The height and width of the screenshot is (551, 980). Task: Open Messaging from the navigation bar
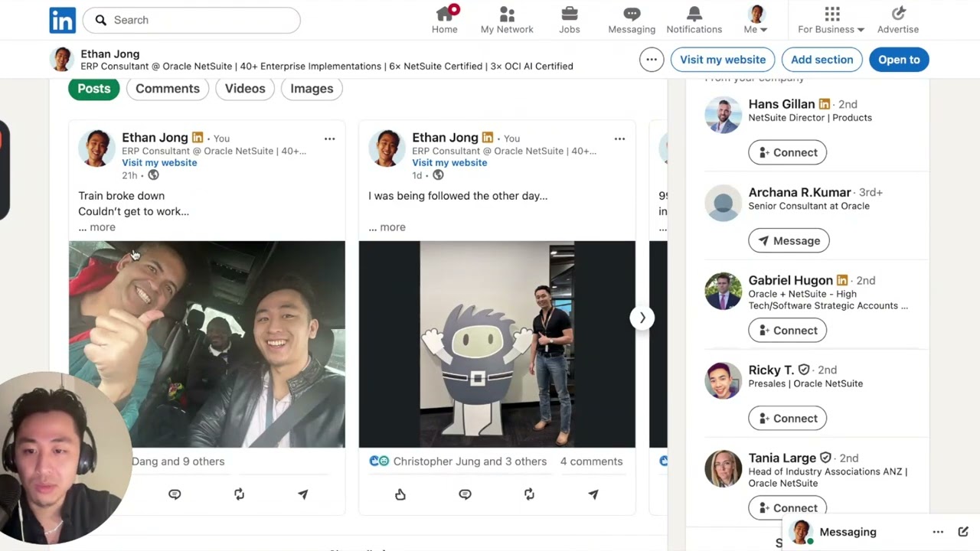click(x=632, y=20)
